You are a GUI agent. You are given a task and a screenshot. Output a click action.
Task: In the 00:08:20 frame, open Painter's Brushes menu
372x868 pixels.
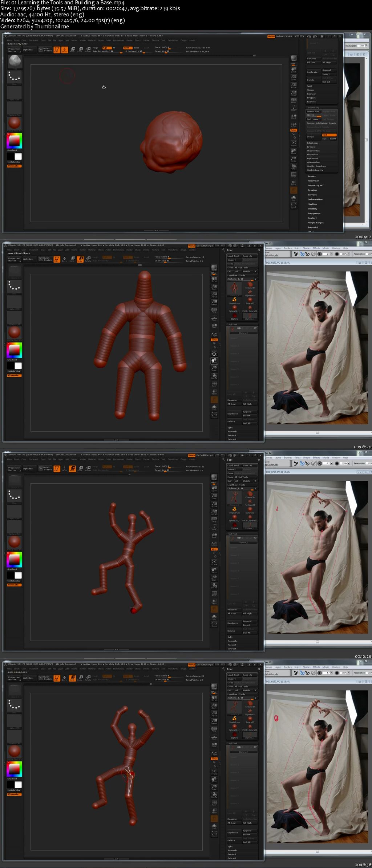(288, 248)
